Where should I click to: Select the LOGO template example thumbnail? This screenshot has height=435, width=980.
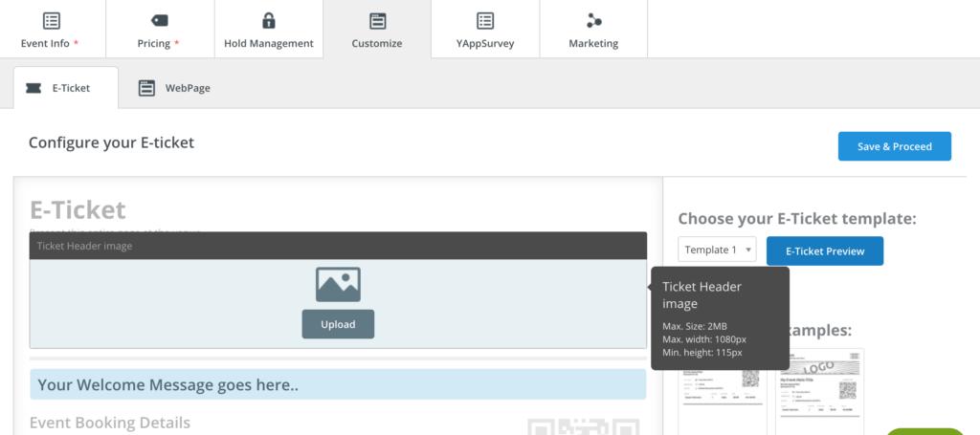819,392
